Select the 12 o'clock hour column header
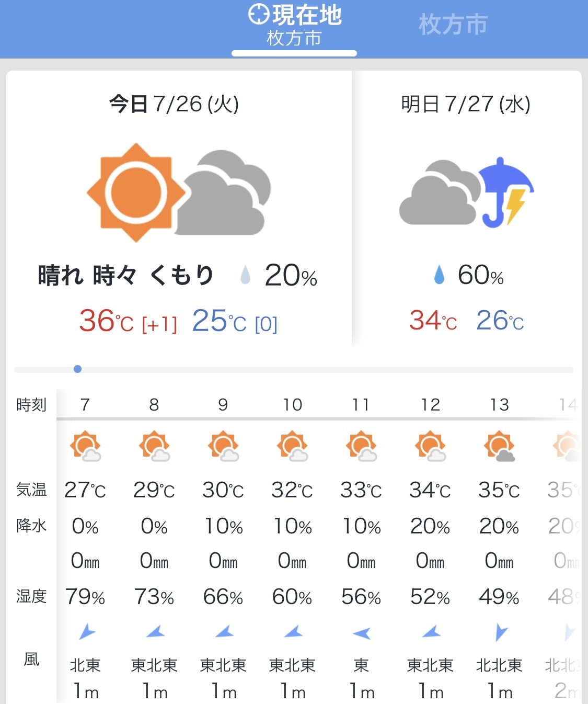The height and width of the screenshot is (704, 588). (430, 404)
